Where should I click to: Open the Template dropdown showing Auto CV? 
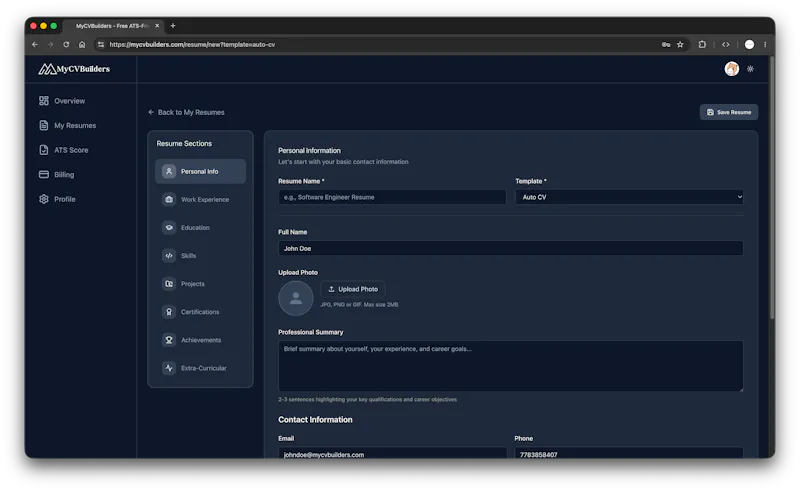tap(629, 197)
